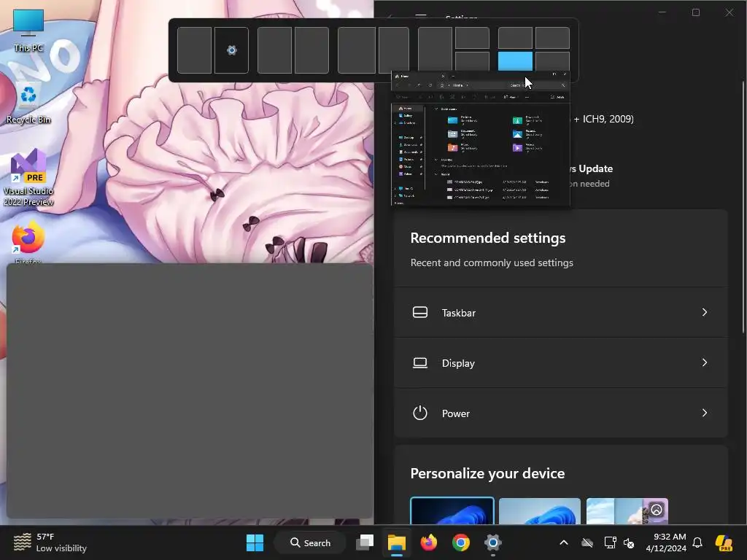Apply the light blue bloom theme thumbnail
The width and height of the screenshot is (747, 560).
(540, 511)
